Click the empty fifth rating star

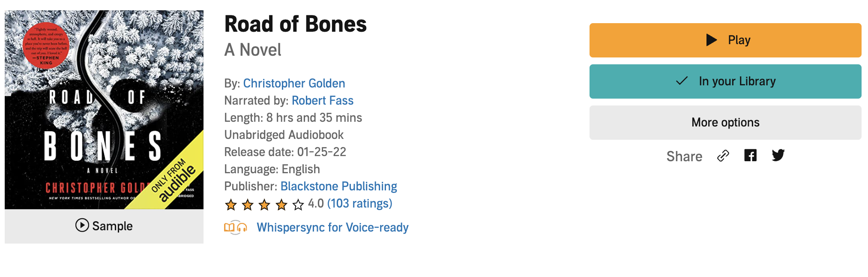(298, 205)
